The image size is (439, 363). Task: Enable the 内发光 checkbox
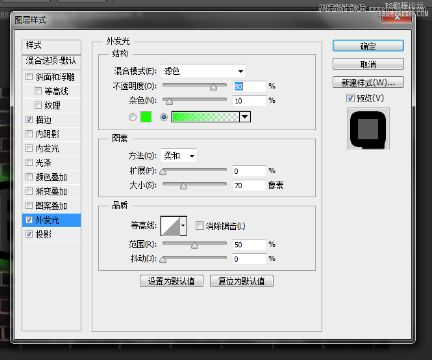point(29,148)
